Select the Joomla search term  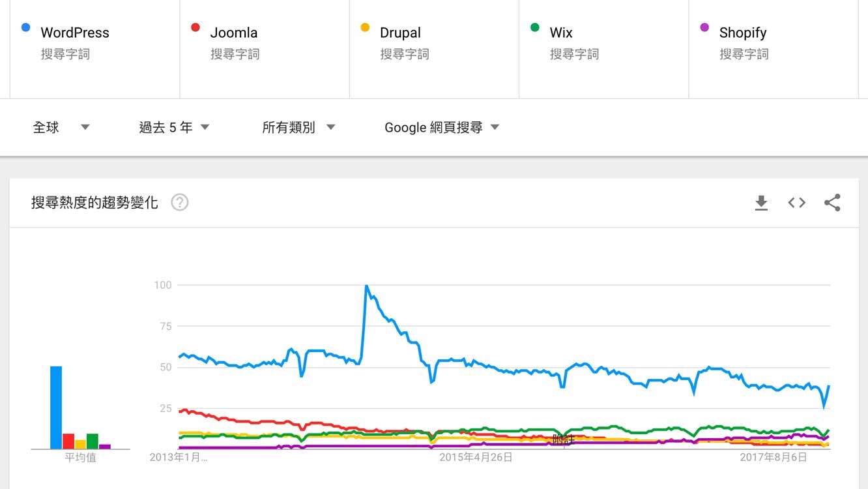coord(234,33)
